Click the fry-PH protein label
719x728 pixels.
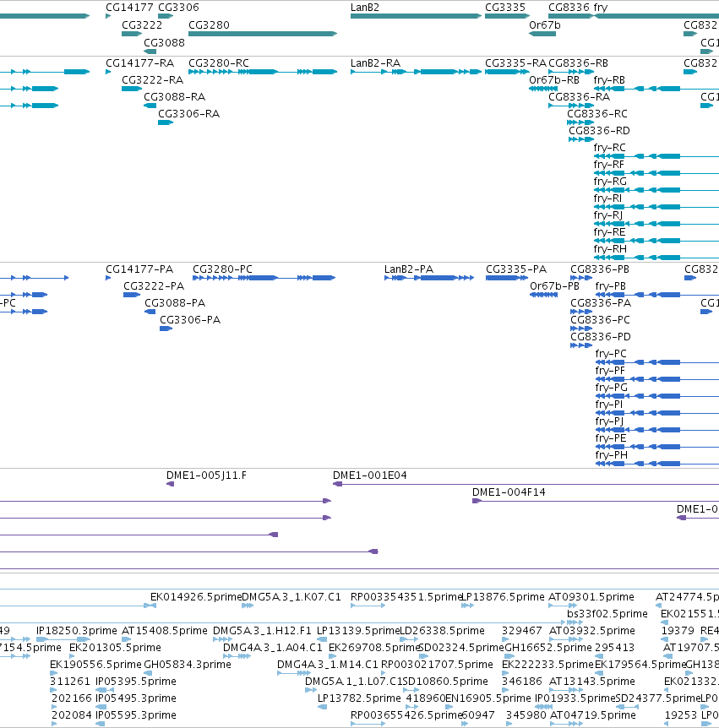pyautogui.click(x=611, y=455)
